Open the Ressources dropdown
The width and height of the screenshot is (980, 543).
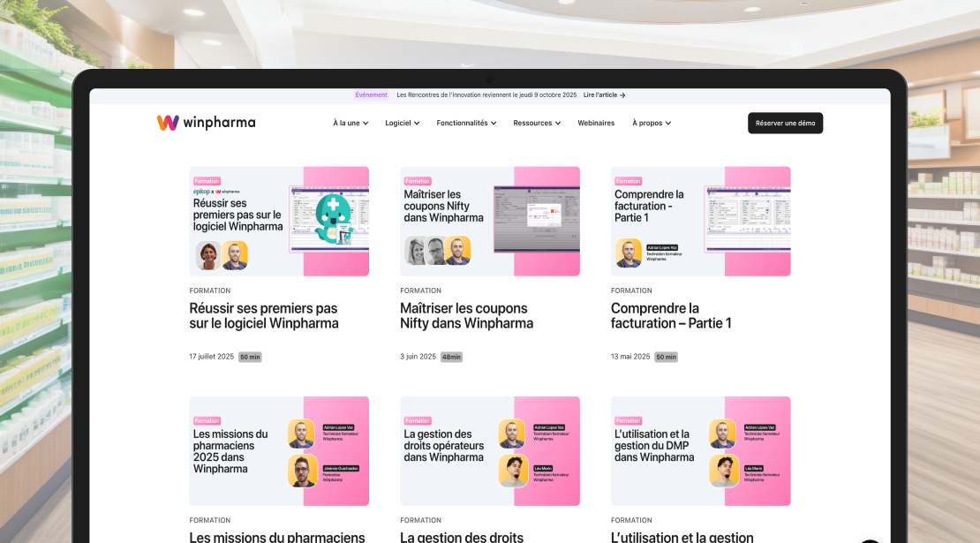(x=537, y=124)
